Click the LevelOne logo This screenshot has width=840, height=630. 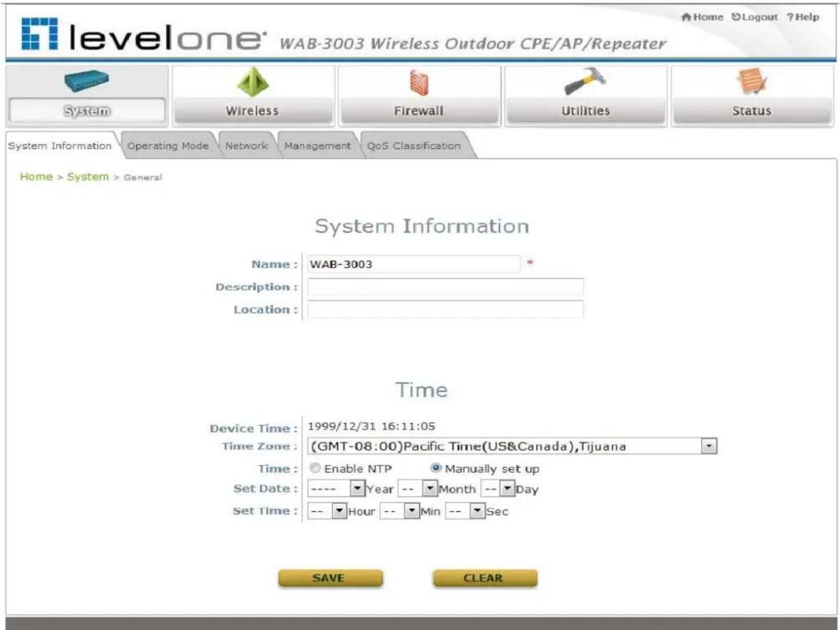144,35
